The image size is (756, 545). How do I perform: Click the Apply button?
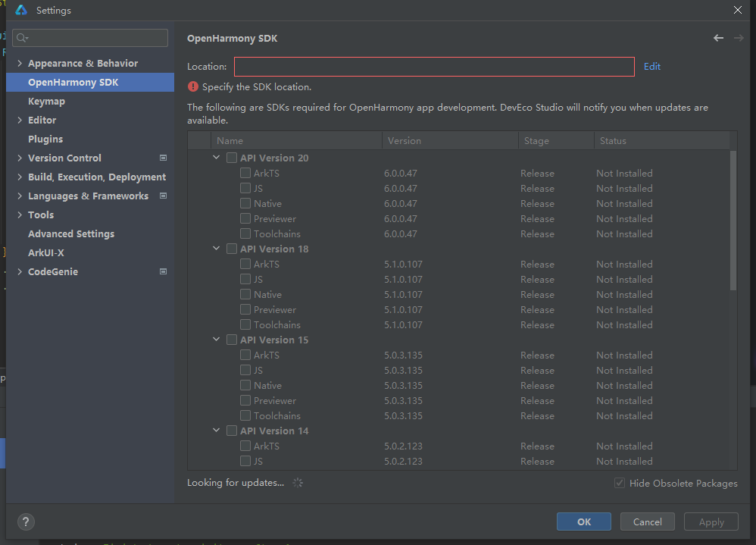pyautogui.click(x=711, y=522)
